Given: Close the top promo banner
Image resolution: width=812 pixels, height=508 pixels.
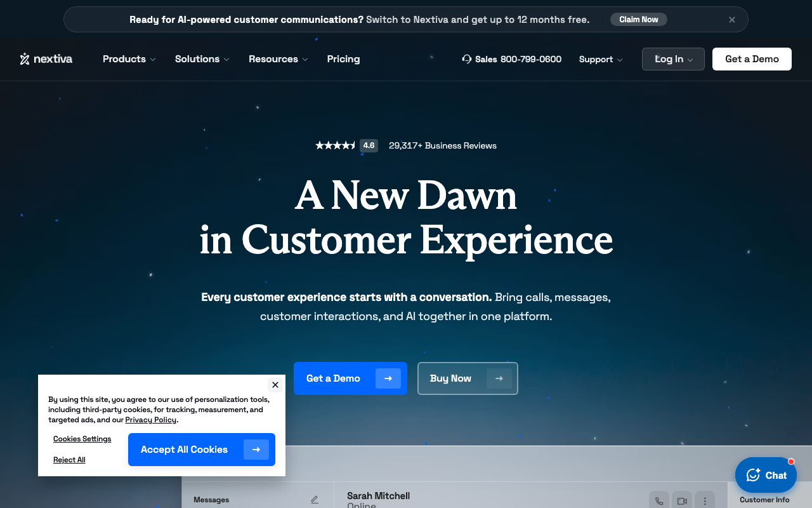Looking at the screenshot, I should tap(732, 20).
